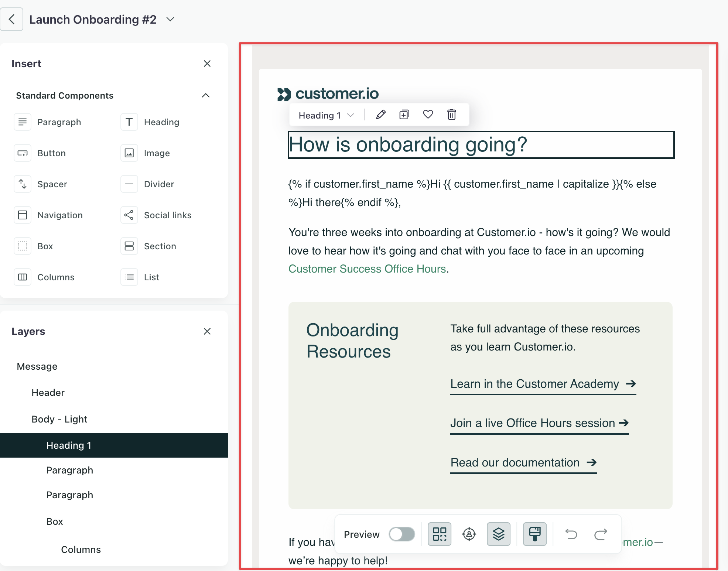Toggle the Layers panel icon

499,534
